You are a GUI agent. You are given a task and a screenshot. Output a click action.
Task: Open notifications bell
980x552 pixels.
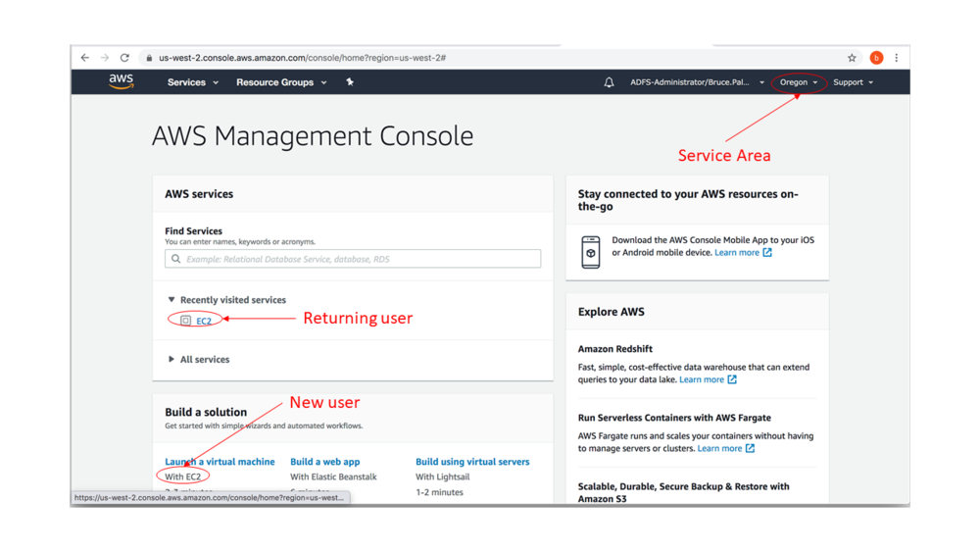pyautogui.click(x=609, y=82)
